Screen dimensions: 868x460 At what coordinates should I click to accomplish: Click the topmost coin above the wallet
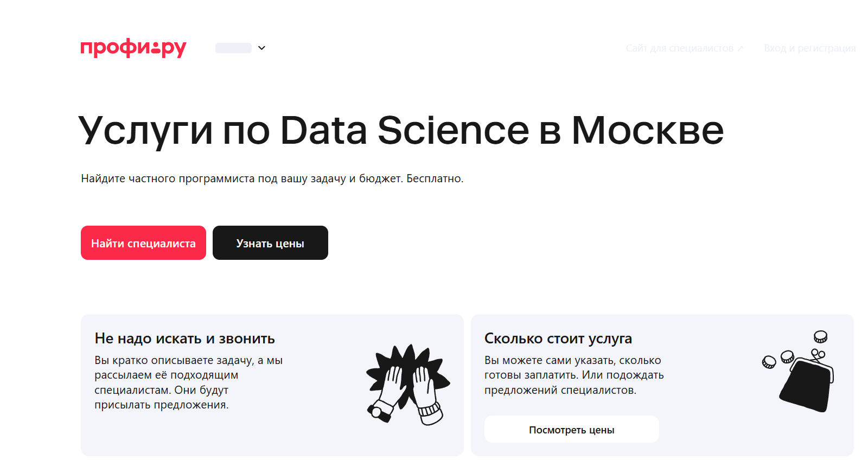[820, 337]
